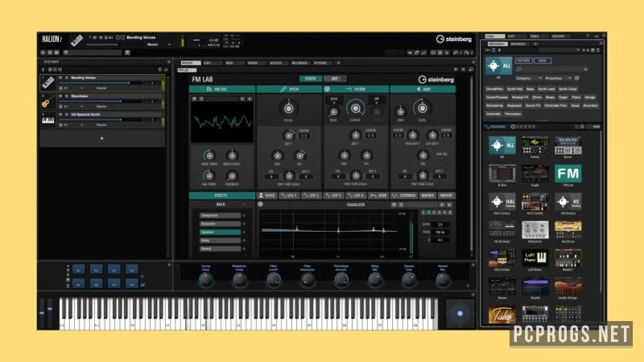644x362 pixels.
Task: Enable the USER content filter
Action: 542,61
